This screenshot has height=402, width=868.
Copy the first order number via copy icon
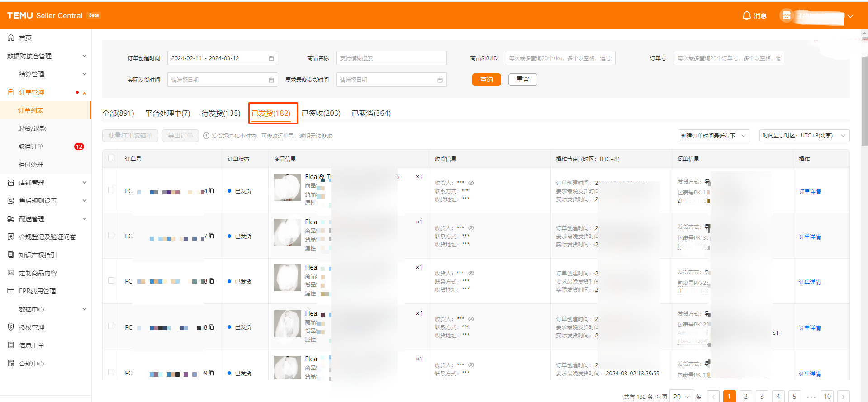[212, 191]
